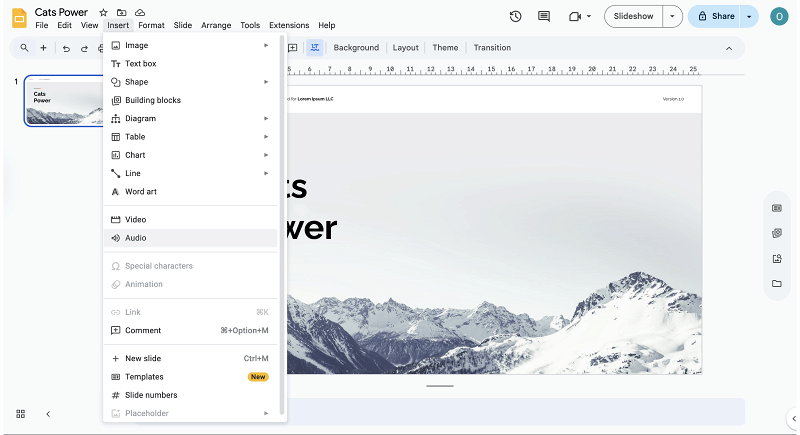Open the Arrange menu

[216, 25]
